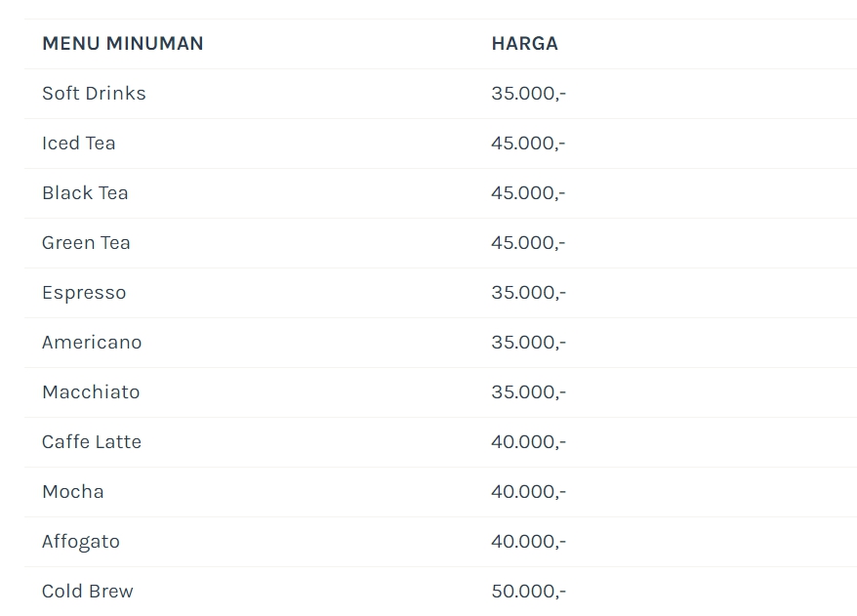This screenshot has height=616, width=857.
Task: Click the MENU MINUMAN column header
Action: 122,44
